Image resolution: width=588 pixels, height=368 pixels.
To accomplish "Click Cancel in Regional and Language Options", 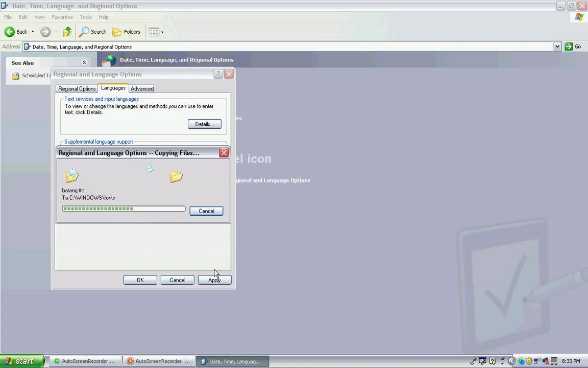I will tap(178, 280).
